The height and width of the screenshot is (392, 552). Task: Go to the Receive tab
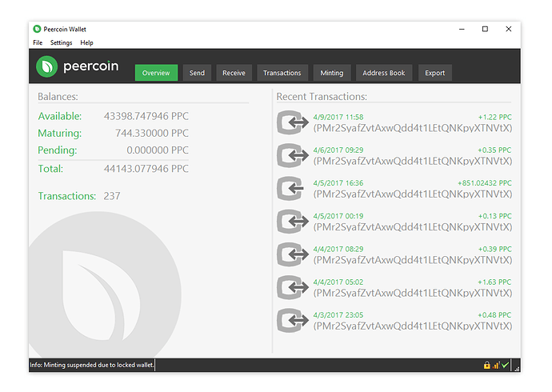(234, 73)
